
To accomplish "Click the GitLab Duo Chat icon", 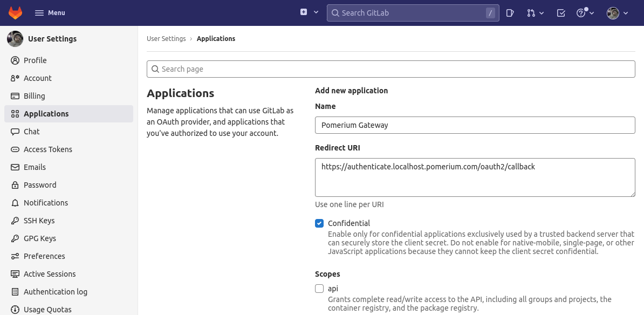I will [510, 12].
